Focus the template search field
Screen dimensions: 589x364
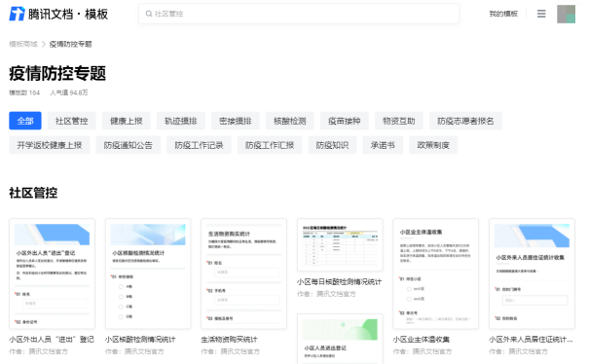coord(299,14)
